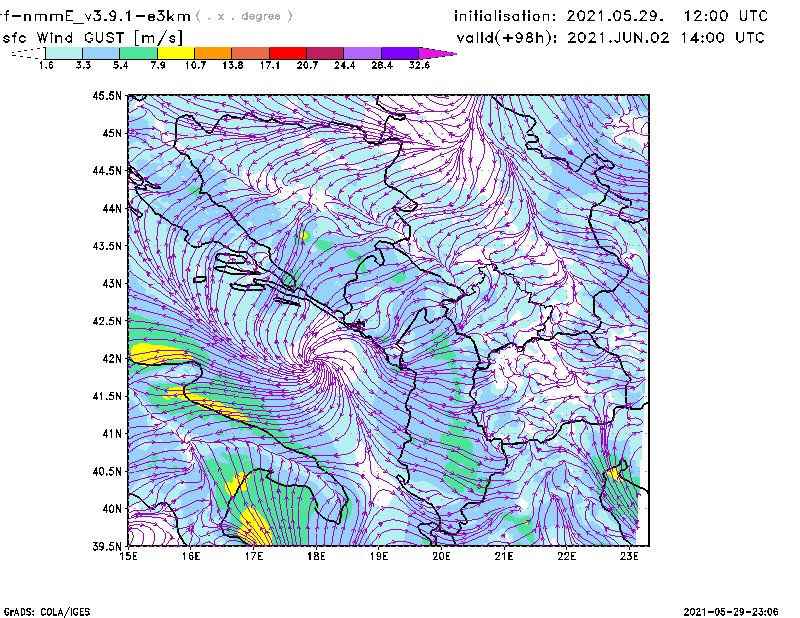Select the 41.5N latitude label
The height and width of the screenshot is (618, 800).
107,396
